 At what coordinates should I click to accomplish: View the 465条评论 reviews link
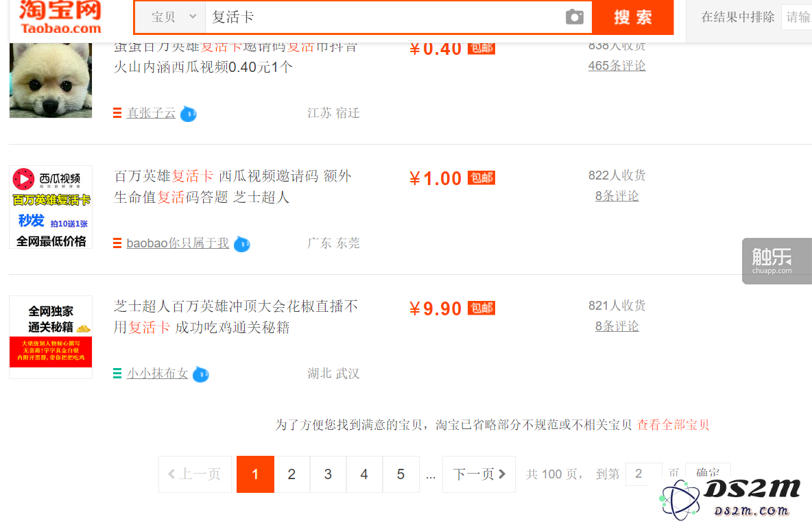(x=617, y=66)
